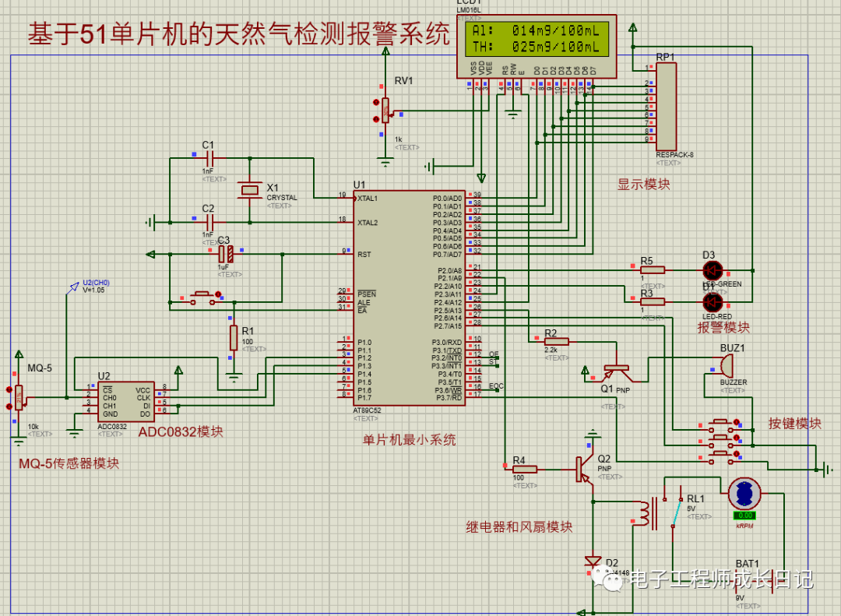Click the ADC0832模块 label
This screenshot has height=616, width=841.
[181, 432]
